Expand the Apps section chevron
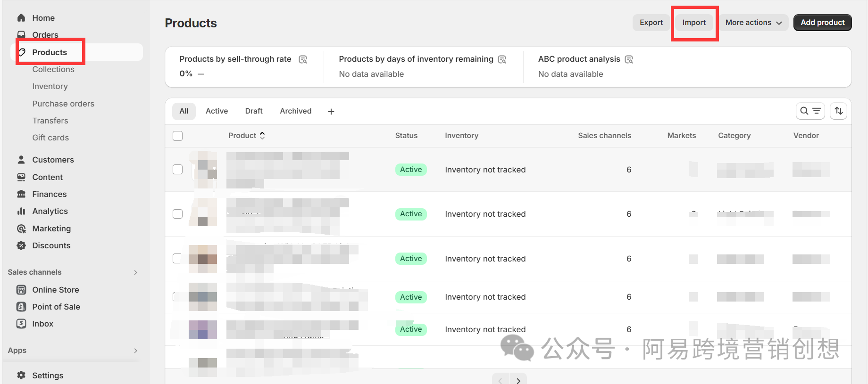Viewport: 868px width, 384px height. pos(135,351)
